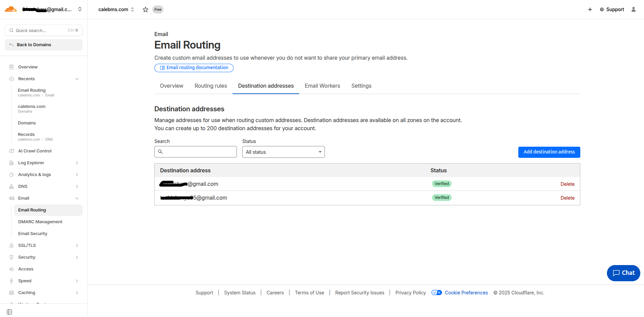Click the Overview sidebar icon
644x317 pixels.
coord(11,67)
